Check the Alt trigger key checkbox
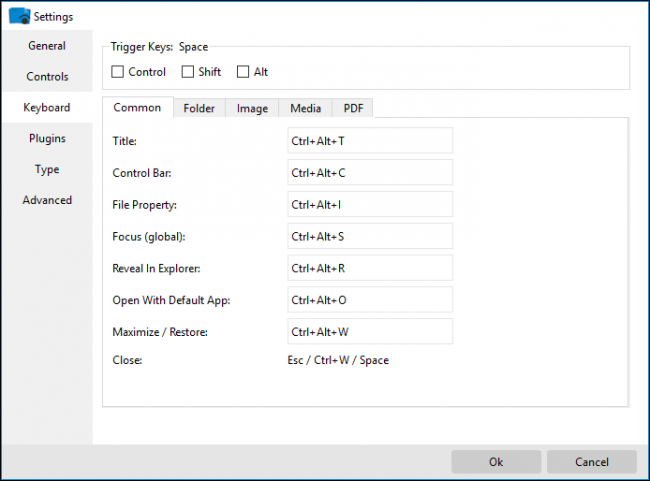Image resolution: width=650 pixels, height=481 pixels. [x=243, y=72]
